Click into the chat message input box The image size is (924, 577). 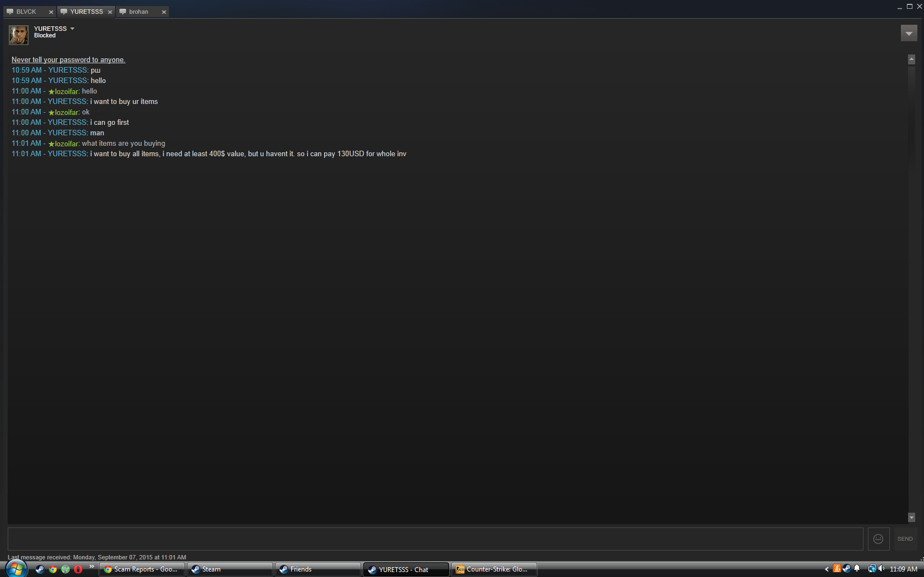click(x=435, y=539)
